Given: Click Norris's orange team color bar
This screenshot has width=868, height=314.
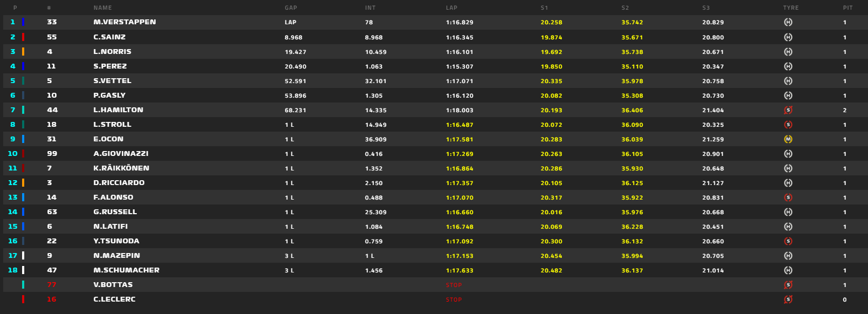Looking at the screenshot, I should click(23, 52).
